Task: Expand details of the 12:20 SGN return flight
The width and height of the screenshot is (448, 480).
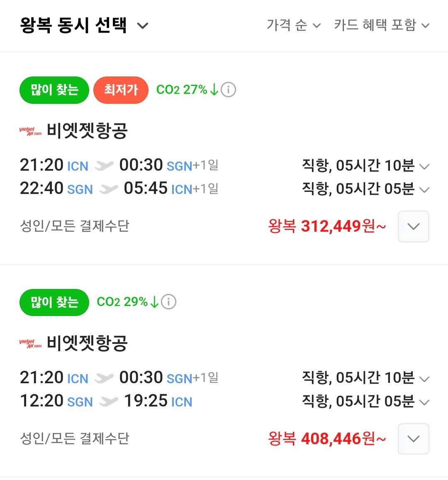Action: click(x=424, y=402)
